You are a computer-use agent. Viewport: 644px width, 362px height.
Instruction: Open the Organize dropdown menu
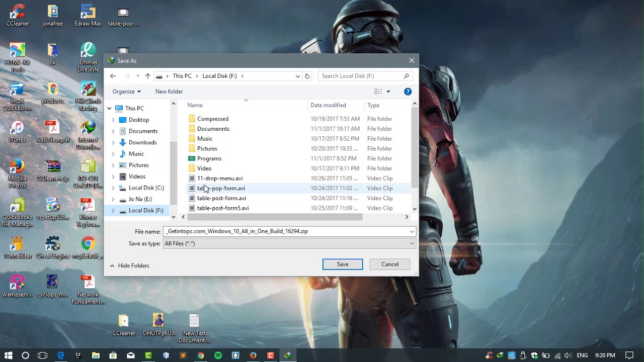[126, 92]
